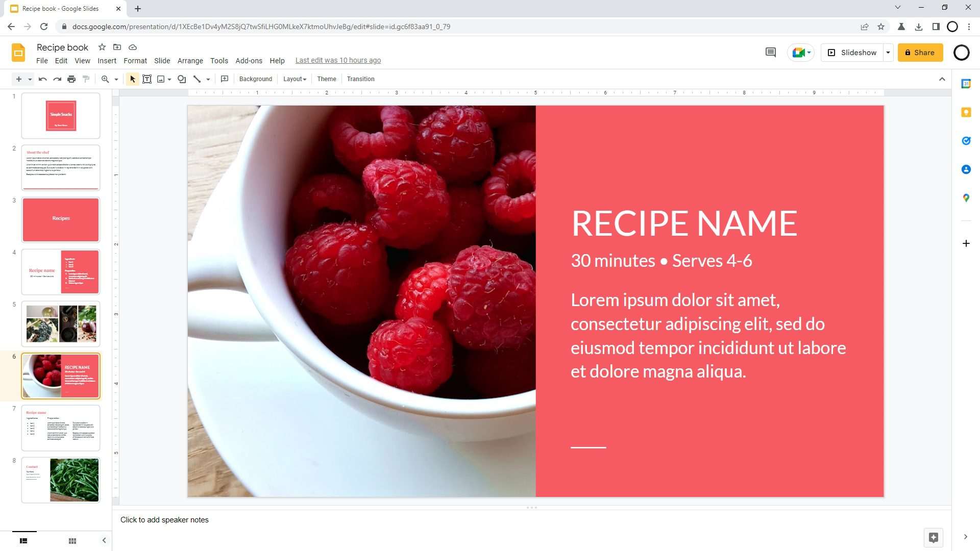The height and width of the screenshot is (551, 980).
Task: Click the Transition tool icon
Action: (361, 79)
